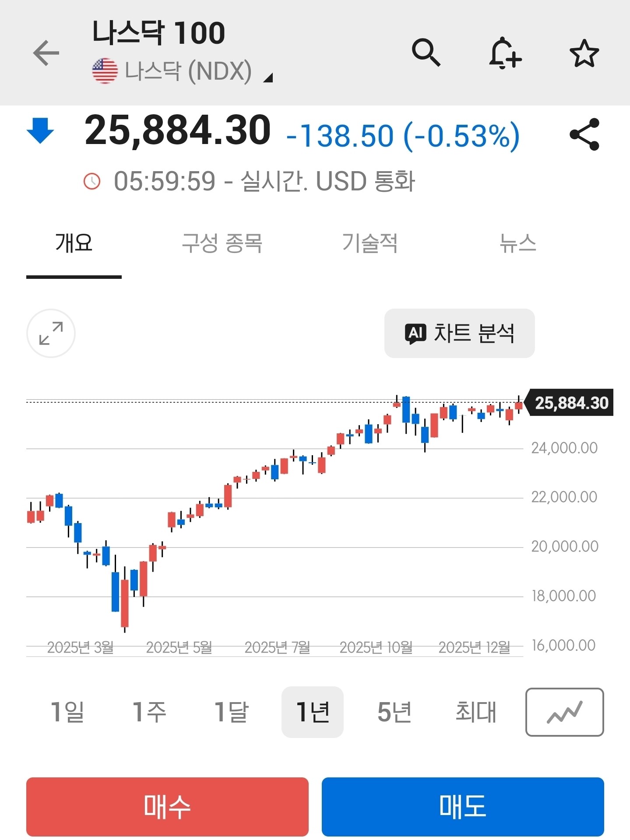The height and width of the screenshot is (840, 630).
Task: Share this index via share icon
Action: click(x=584, y=134)
